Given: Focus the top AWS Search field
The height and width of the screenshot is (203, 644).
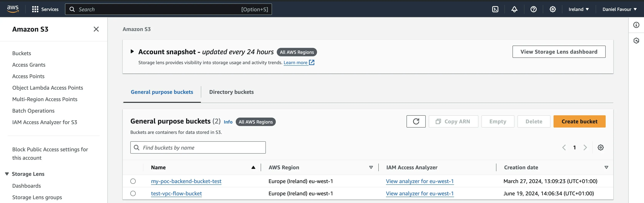Looking at the screenshot, I should [168, 9].
